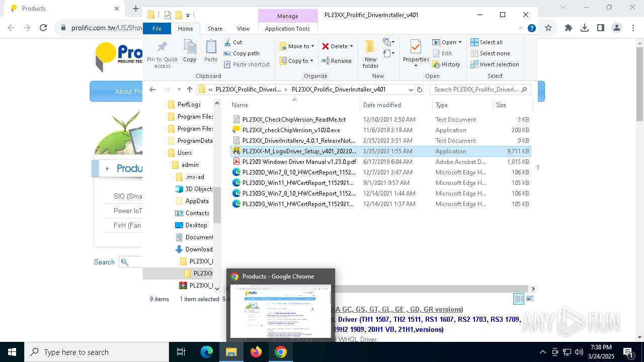Switch to the Share ribbon tab
This screenshot has height=362, width=644.
[x=215, y=29]
